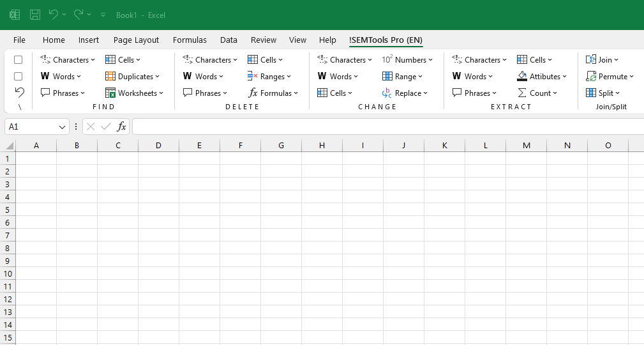Click the undo arrow below ribbon checkboxes
644x345 pixels.
click(19, 92)
